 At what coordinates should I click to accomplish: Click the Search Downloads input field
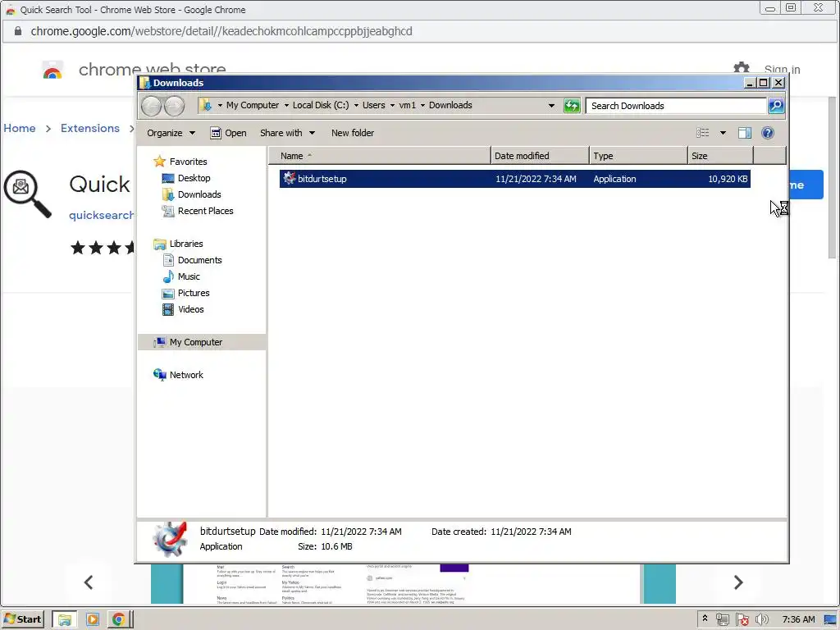coord(676,106)
